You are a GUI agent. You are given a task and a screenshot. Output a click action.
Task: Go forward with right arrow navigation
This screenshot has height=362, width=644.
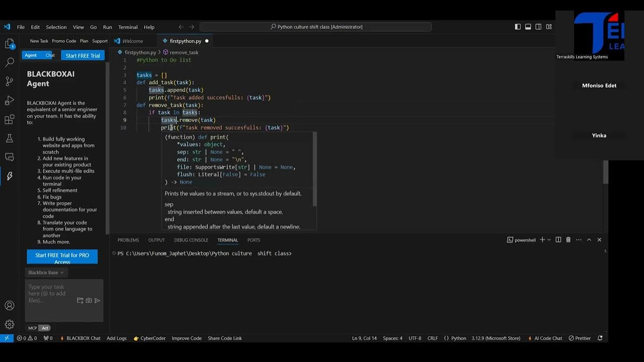(x=192, y=27)
